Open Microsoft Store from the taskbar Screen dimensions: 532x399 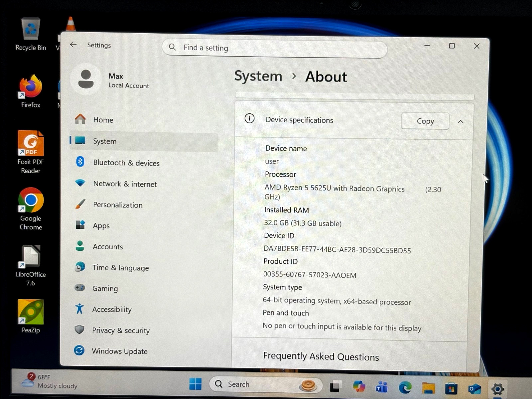451,388
